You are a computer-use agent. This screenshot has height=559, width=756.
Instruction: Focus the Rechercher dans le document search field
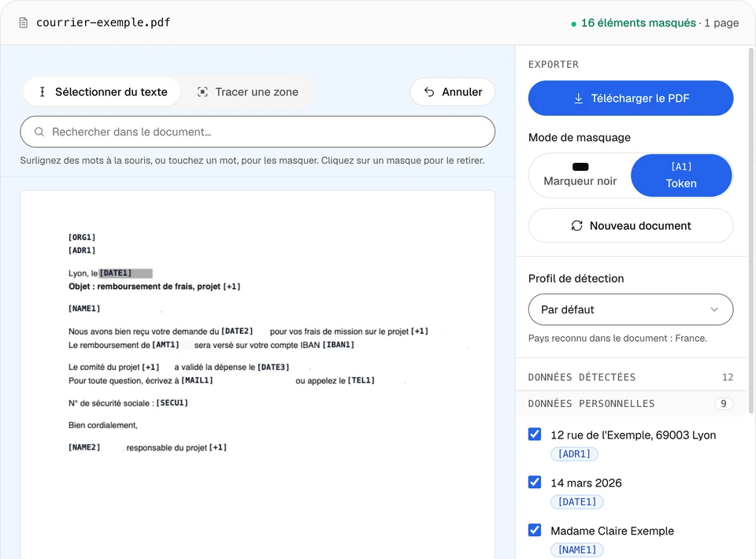click(x=258, y=131)
